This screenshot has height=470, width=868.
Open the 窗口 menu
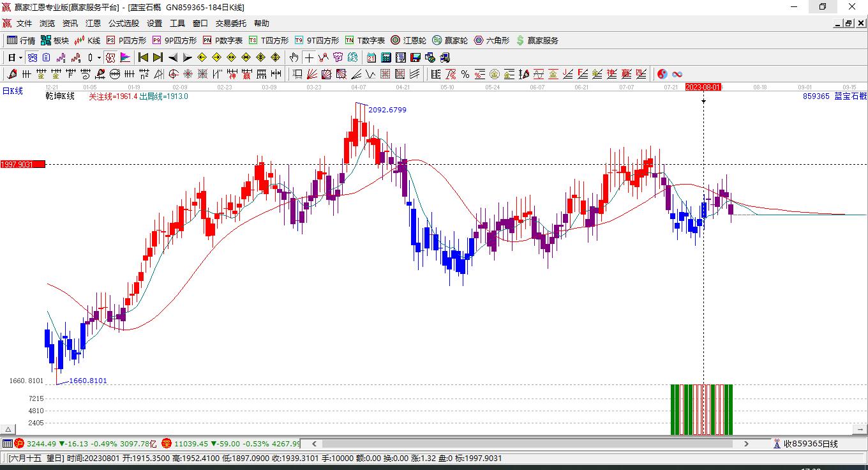(200, 24)
